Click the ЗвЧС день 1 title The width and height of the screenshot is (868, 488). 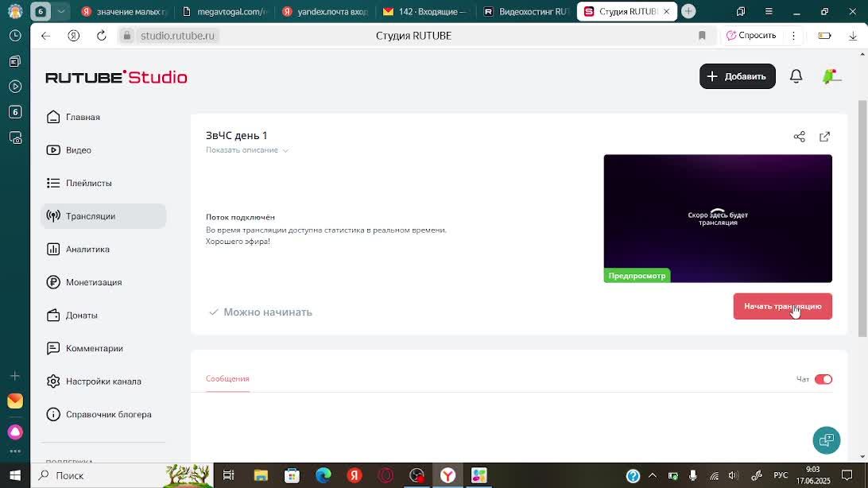click(x=236, y=136)
